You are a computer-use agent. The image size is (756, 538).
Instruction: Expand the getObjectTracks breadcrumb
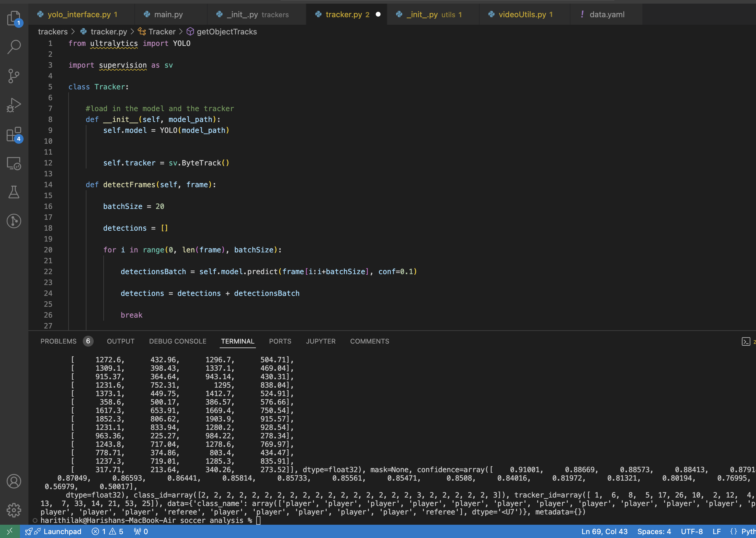tap(227, 32)
